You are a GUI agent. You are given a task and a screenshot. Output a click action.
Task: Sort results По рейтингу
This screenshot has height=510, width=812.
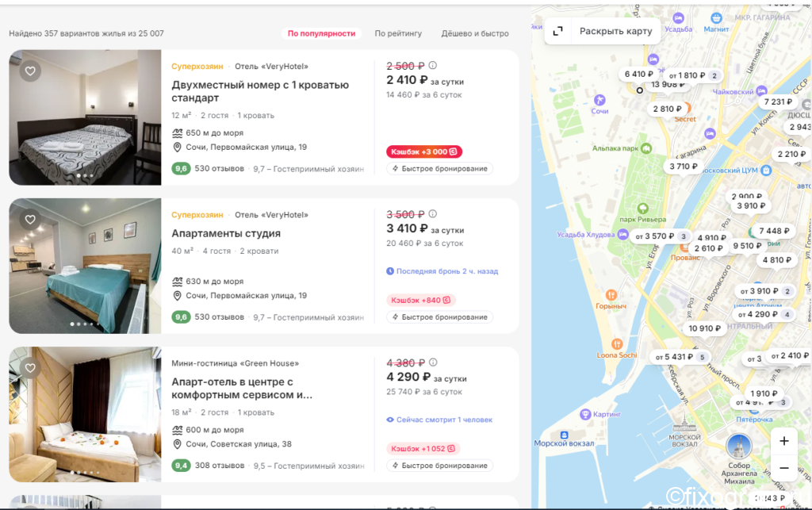[x=398, y=33]
